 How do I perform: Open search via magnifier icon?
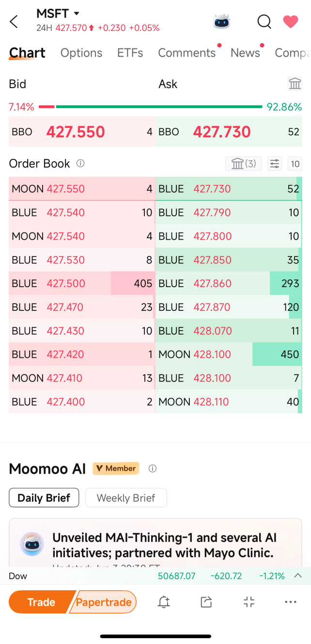(x=264, y=21)
